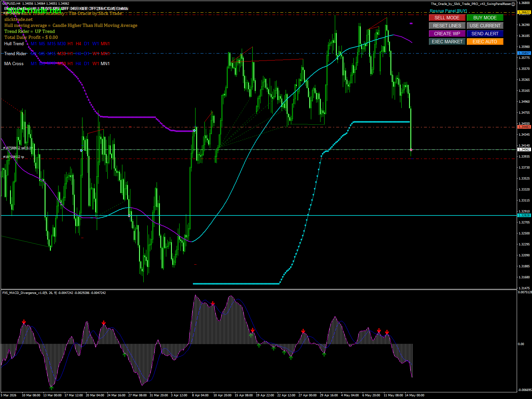The height and width of the screenshot is (399, 532).
Task: Click D1 in the MA Cross row
Action: [x=87, y=64]
